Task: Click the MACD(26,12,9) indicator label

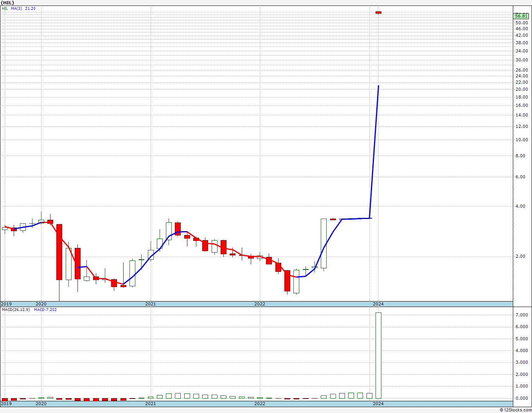Action: [x=16, y=310]
